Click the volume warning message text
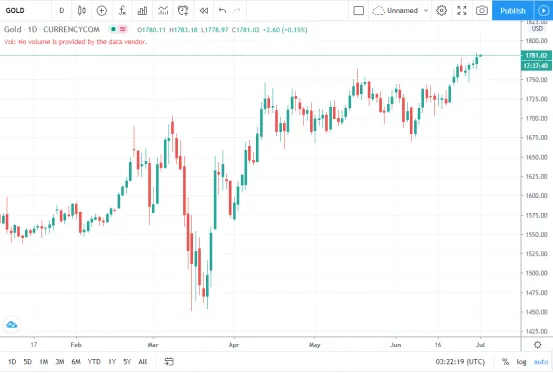This screenshot has height=373, width=553. click(75, 42)
